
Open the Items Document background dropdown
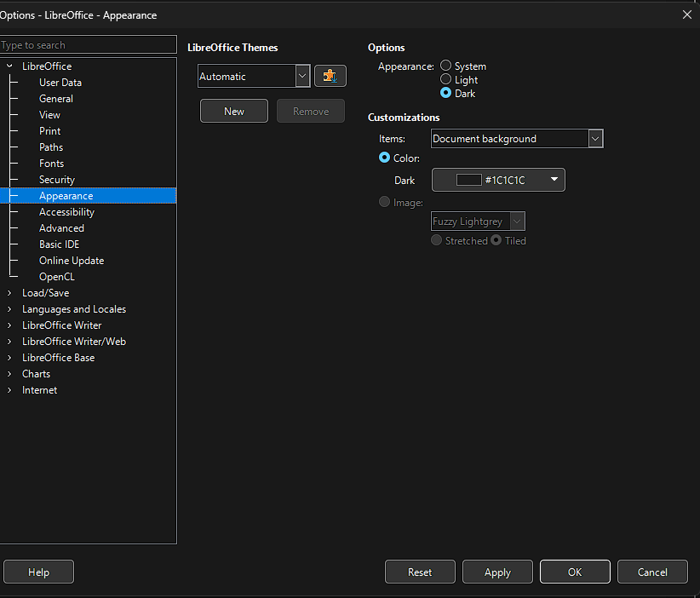pyautogui.click(x=517, y=139)
